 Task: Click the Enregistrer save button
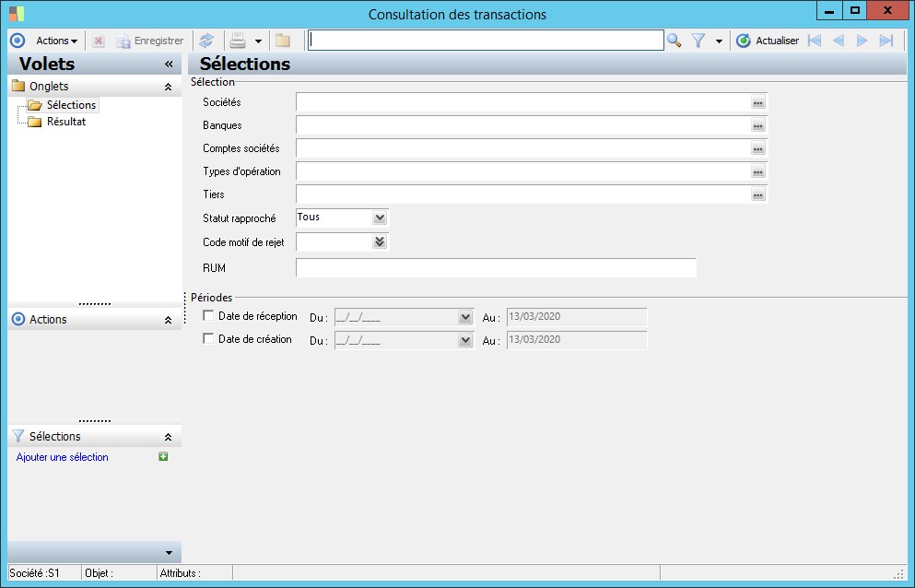pos(150,41)
